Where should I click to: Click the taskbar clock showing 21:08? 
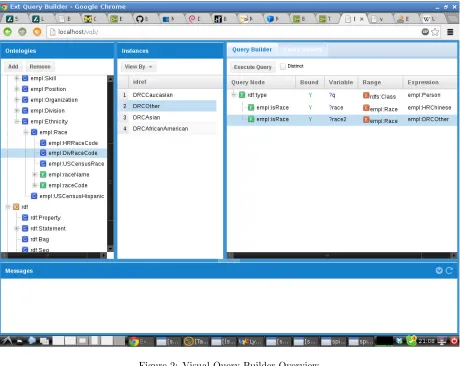pyautogui.click(x=426, y=341)
